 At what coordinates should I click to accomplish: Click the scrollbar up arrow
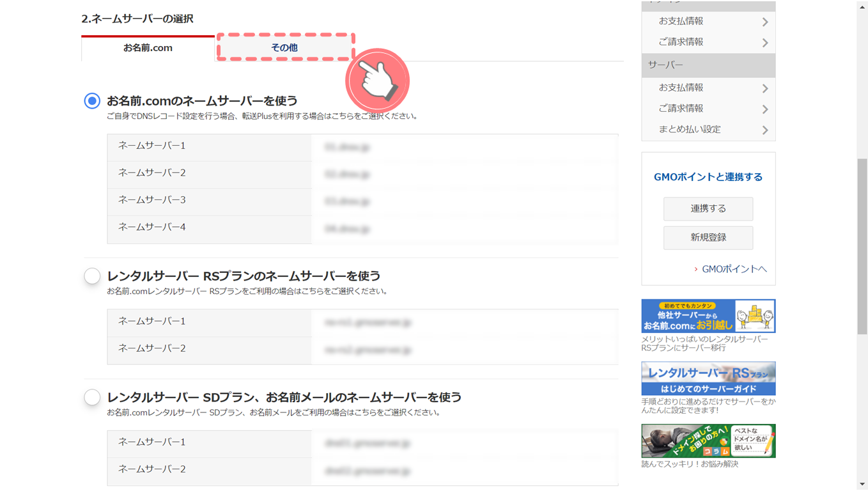[x=862, y=6]
